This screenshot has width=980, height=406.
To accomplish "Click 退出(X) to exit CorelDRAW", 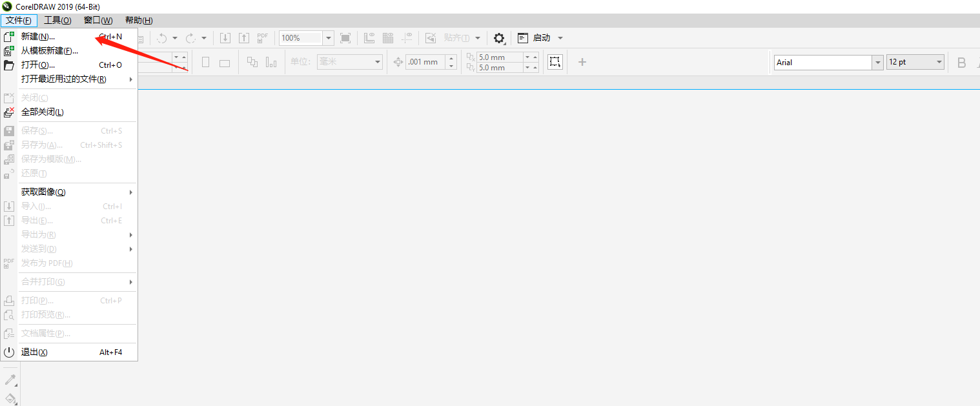I will tap(36, 352).
